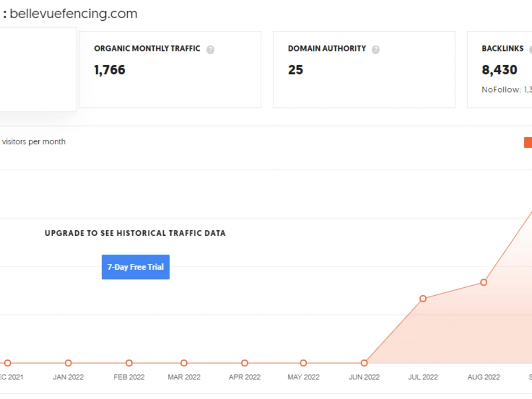
Task: Click the Organic Monthly Traffic help icon
Action: [210, 50]
